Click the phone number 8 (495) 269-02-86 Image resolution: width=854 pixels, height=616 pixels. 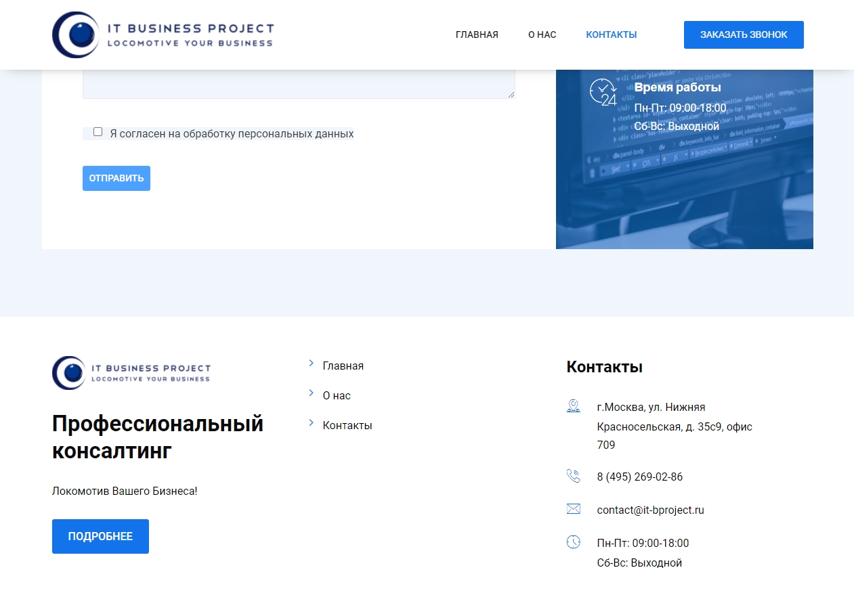click(x=640, y=477)
